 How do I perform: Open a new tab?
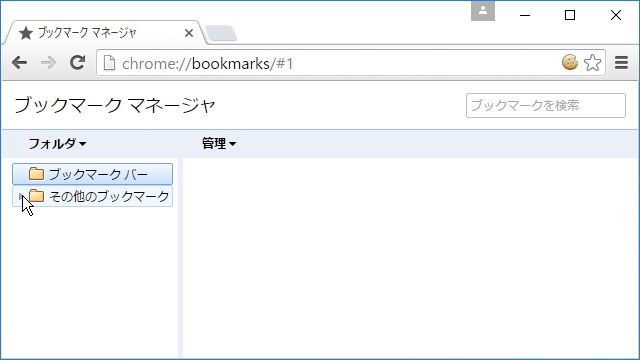click(221, 33)
